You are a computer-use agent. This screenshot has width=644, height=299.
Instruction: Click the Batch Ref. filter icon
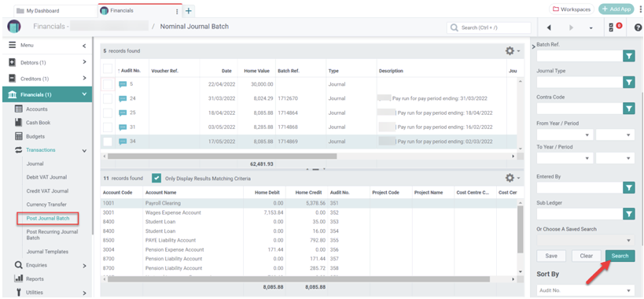[628, 55]
